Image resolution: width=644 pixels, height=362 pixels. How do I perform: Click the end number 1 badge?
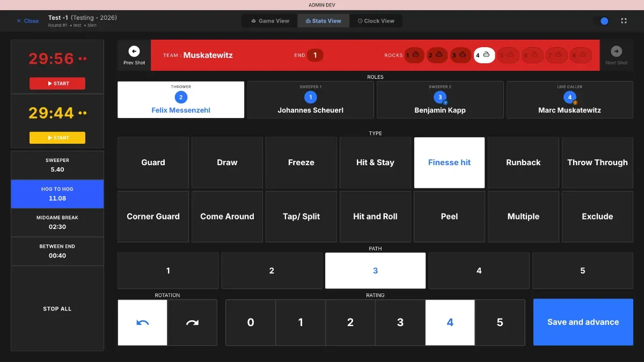tap(315, 55)
